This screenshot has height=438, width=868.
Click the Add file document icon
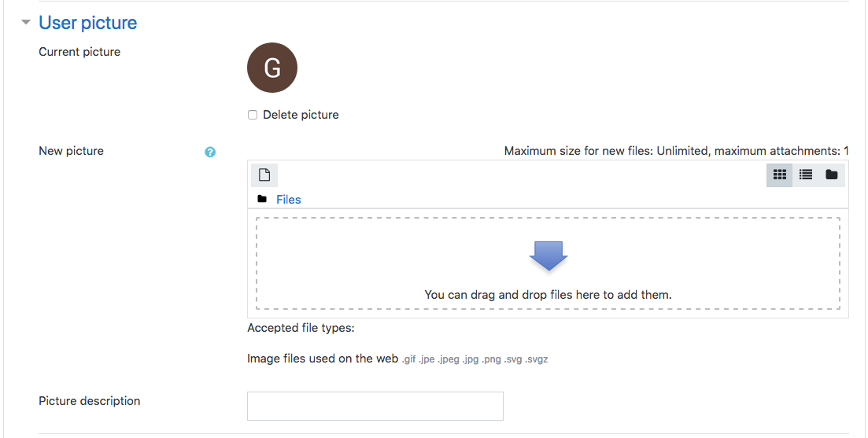[264, 175]
